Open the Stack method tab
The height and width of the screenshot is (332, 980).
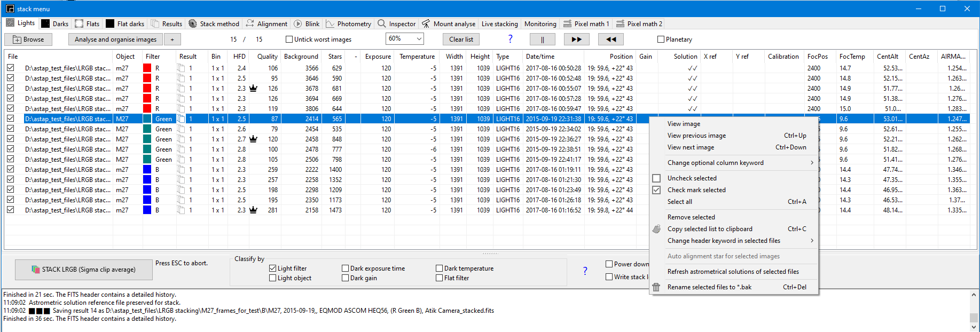[x=214, y=23]
